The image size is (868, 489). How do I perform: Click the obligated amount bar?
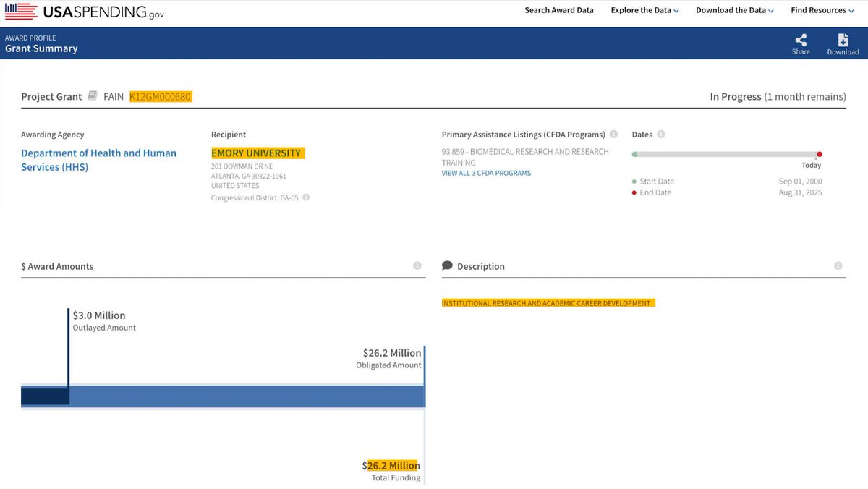[246, 396]
